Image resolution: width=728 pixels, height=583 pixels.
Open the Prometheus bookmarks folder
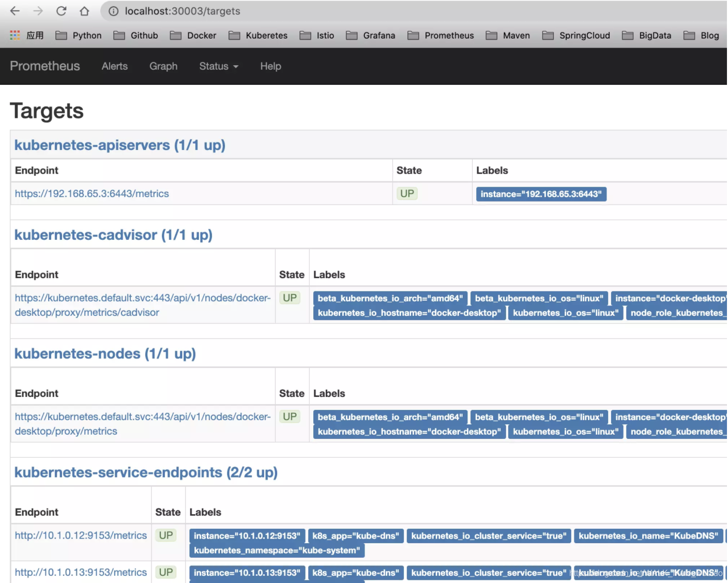tap(441, 35)
